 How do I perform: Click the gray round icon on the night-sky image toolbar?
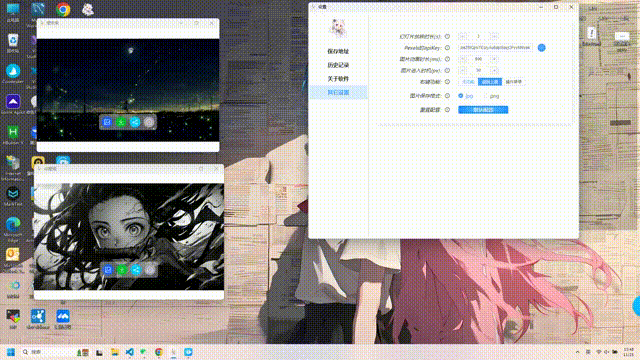click(x=149, y=122)
